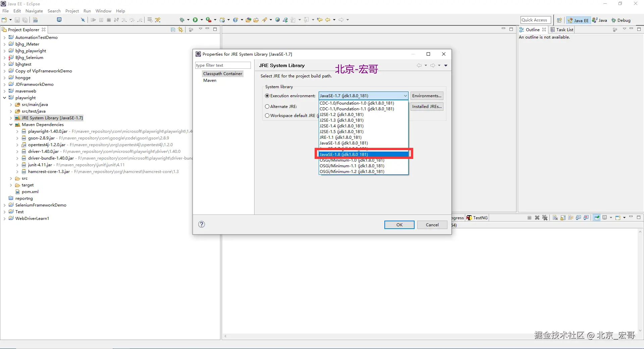The width and height of the screenshot is (644, 349).
Task: Expand the JRE System Library node
Action: (11, 118)
